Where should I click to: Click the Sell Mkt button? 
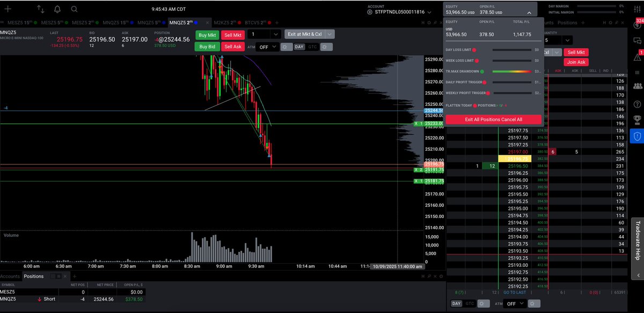(233, 34)
